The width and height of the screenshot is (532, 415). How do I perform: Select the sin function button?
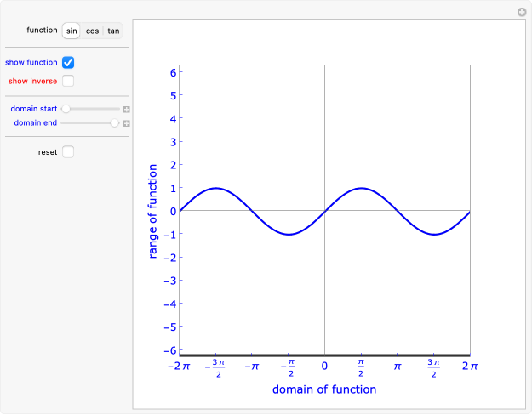pos(72,31)
